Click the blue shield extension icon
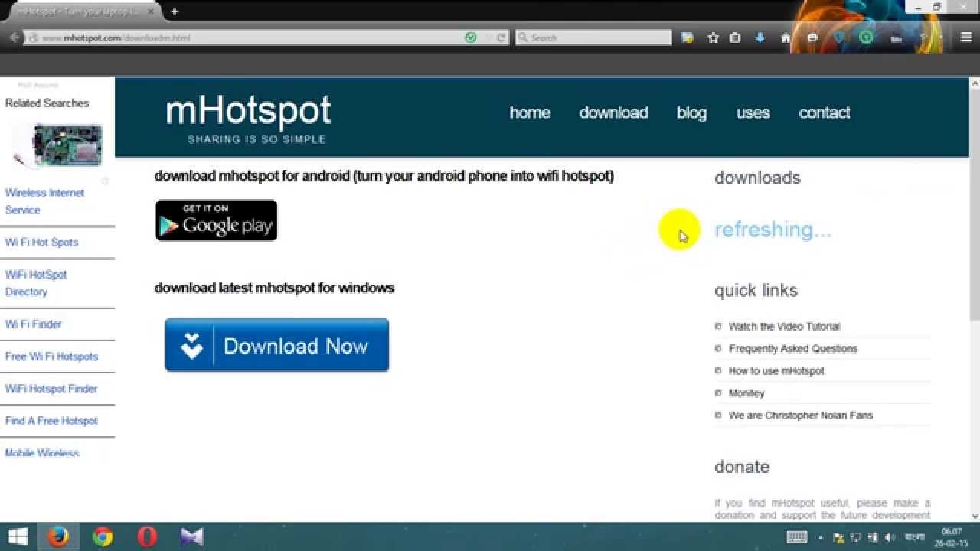 839,37
